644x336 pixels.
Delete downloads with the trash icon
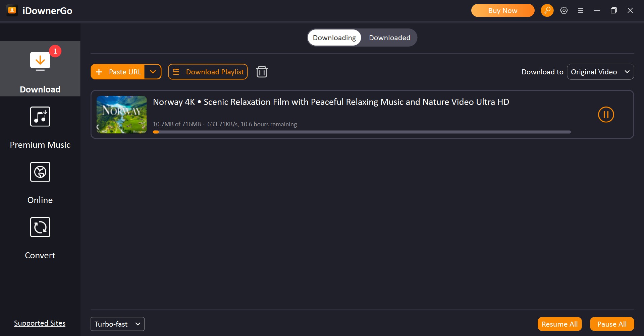tap(262, 72)
